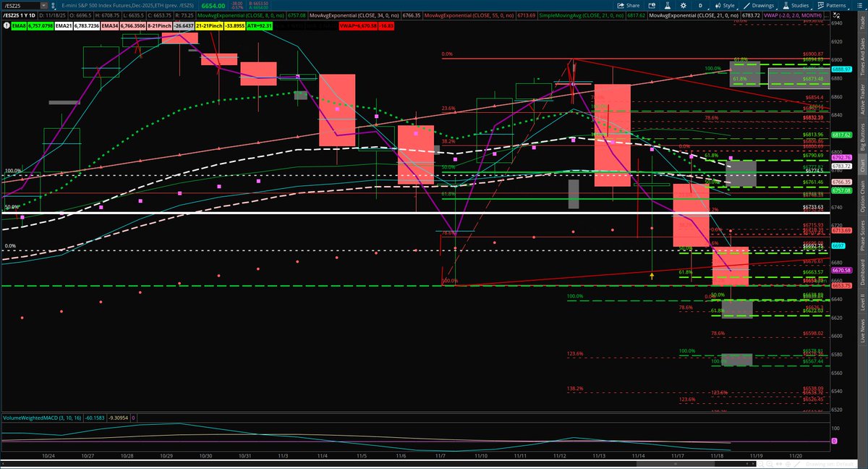868x469 pixels.
Task: Collapse the study header list icon
Action: [838, 16]
